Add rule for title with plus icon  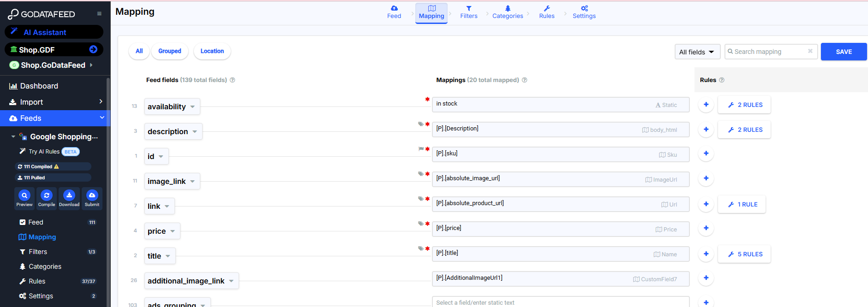point(706,254)
